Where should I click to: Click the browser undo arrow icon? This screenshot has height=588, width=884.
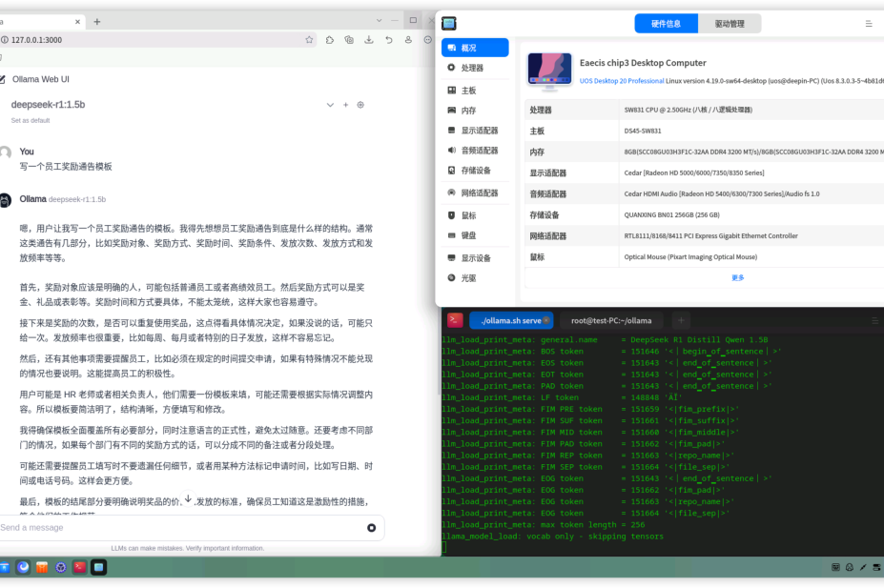(388, 40)
